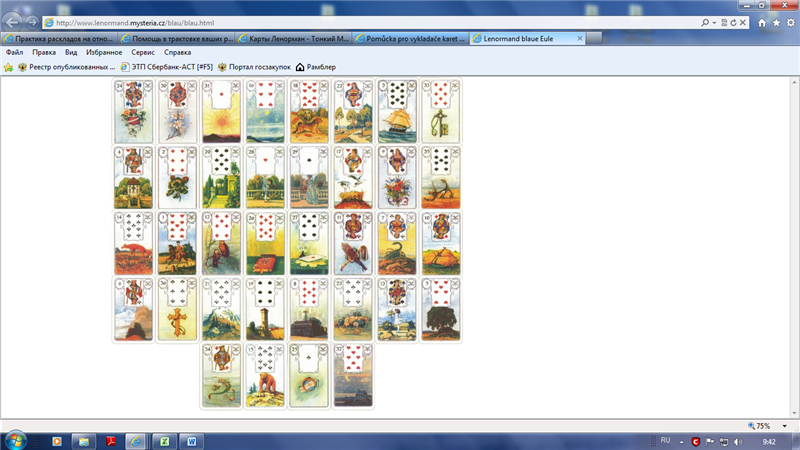Open the Home page icon
The image size is (800, 450).
(x=762, y=23)
